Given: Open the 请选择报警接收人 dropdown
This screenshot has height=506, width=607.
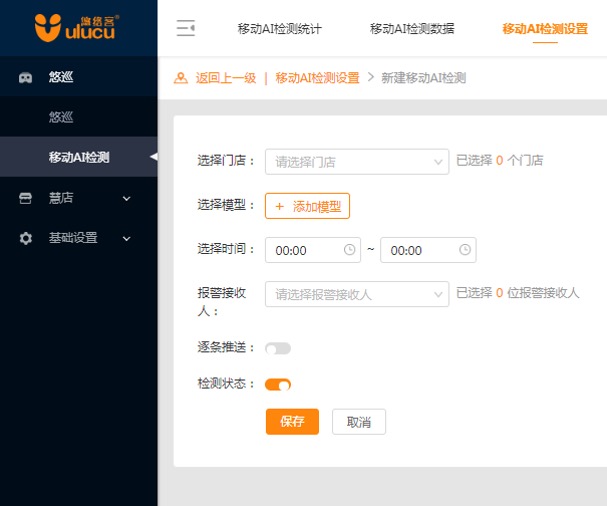Looking at the screenshot, I should (357, 294).
